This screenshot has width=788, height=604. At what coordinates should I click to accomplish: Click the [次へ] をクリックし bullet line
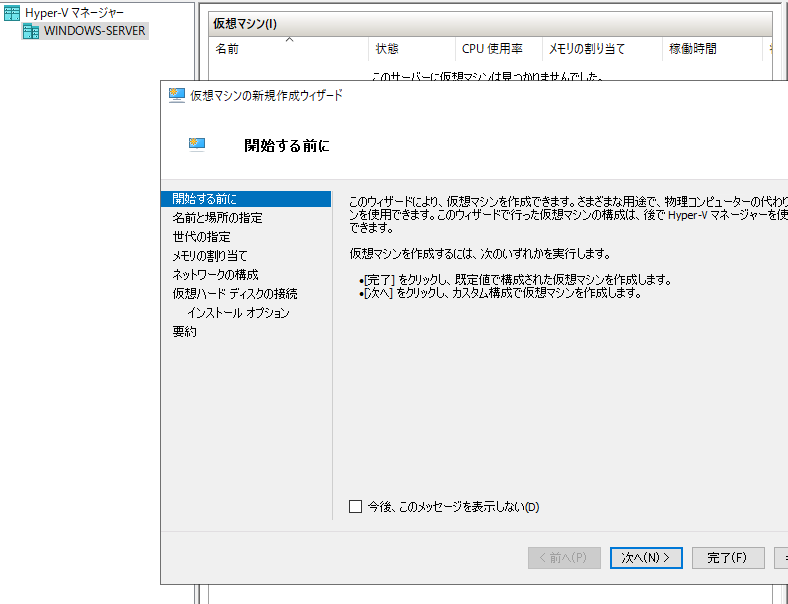click(500, 292)
